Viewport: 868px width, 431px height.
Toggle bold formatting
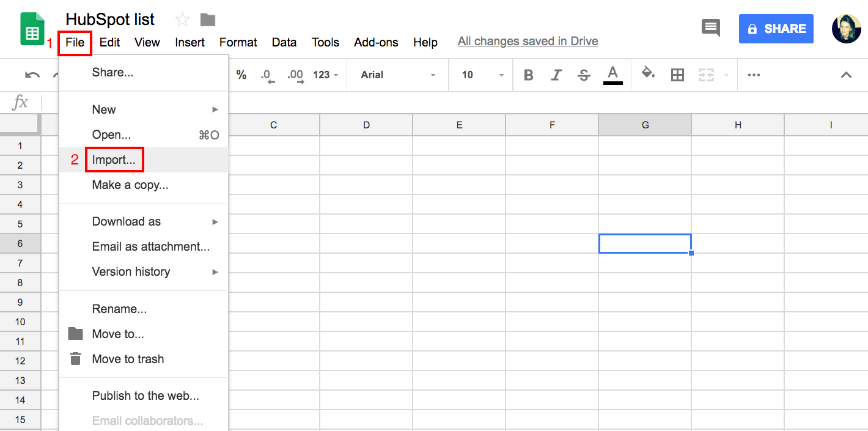[529, 75]
